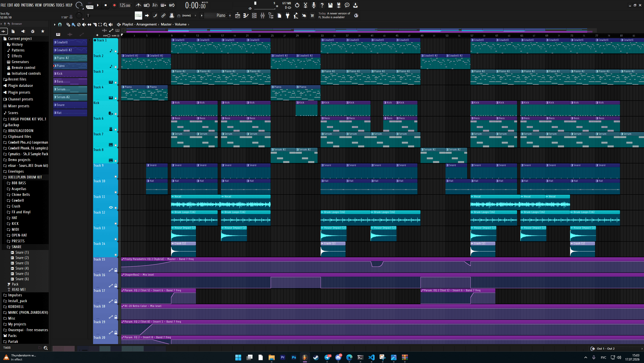The height and width of the screenshot is (363, 644).
Task: Select the mute tool speaker icon
Action: click(84, 24)
